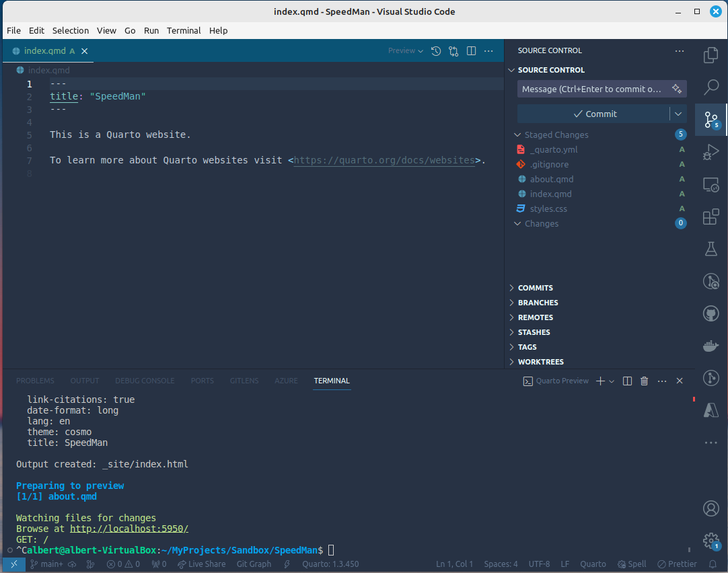Collapse the Staged Changes group

pos(517,135)
